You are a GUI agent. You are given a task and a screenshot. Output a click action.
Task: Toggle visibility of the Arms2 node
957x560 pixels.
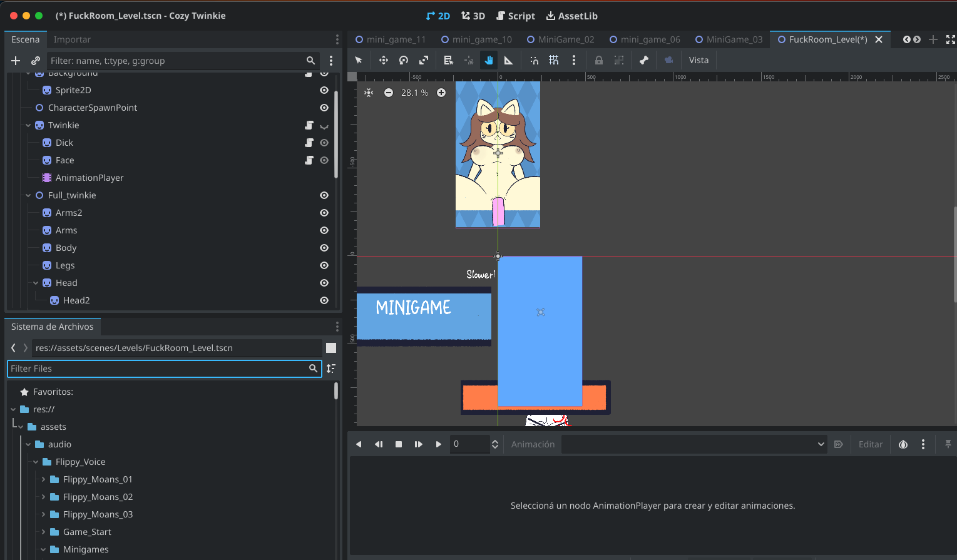(324, 213)
